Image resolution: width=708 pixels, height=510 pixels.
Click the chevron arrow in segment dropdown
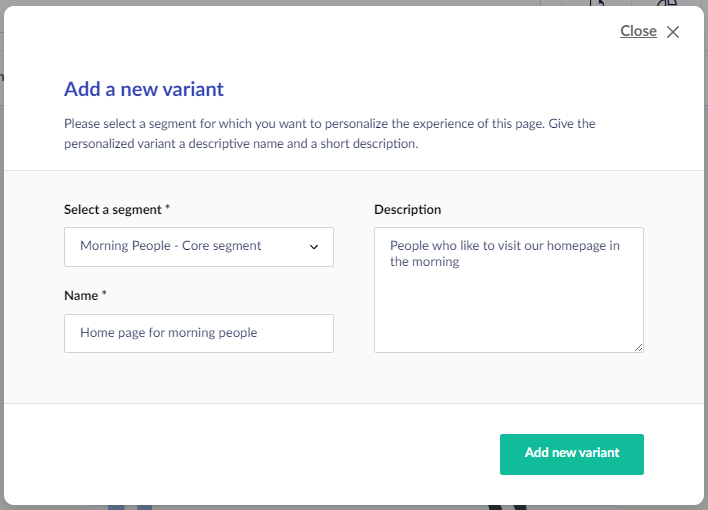point(314,246)
